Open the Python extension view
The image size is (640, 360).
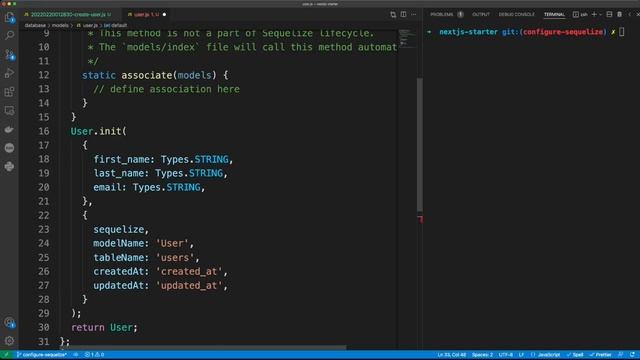(x=9, y=166)
